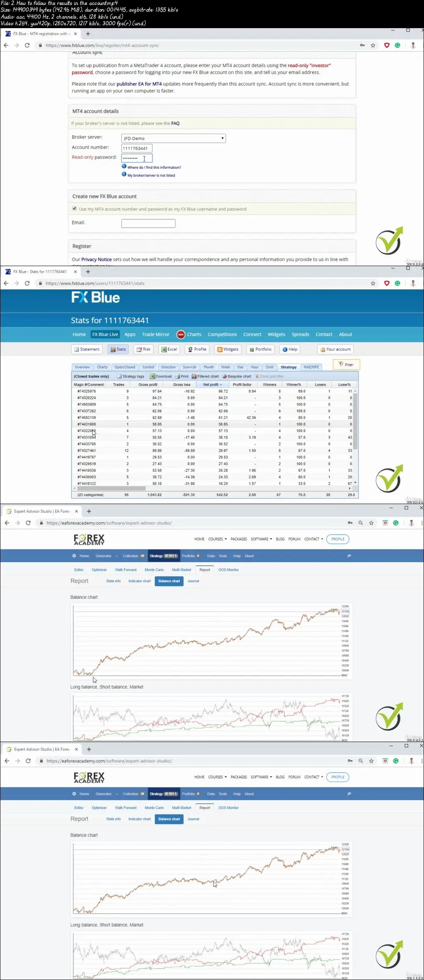Click the Filter button above the stats grid

(346, 365)
